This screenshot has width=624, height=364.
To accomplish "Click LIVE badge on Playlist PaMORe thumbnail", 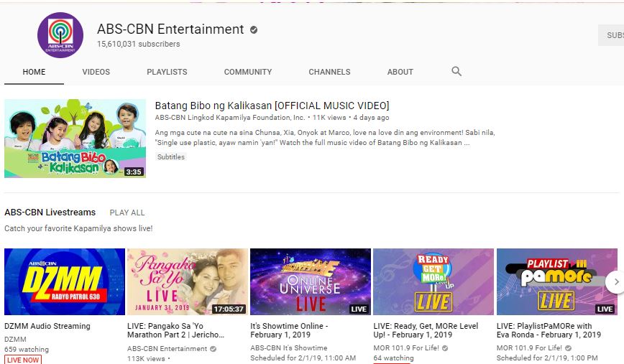I will (x=605, y=309).
